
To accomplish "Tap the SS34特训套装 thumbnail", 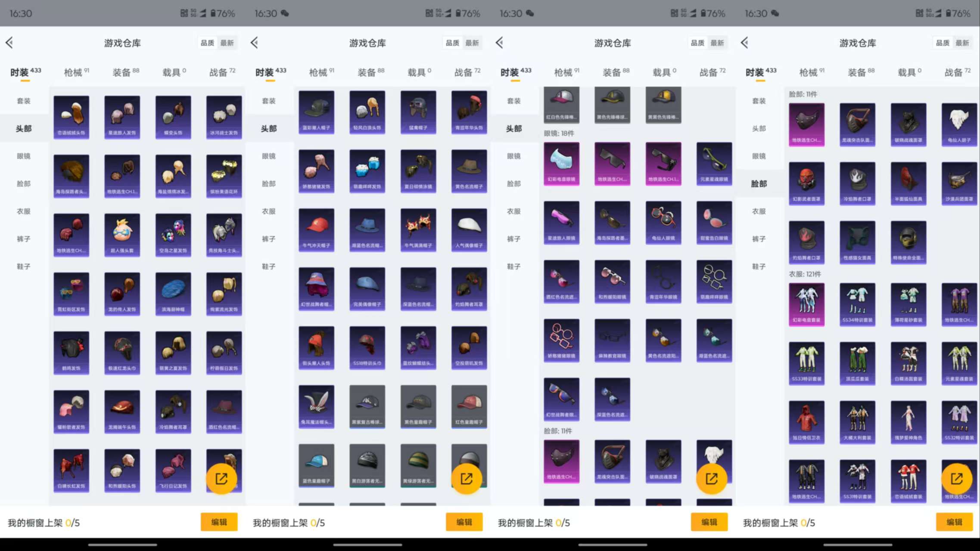I will pyautogui.click(x=857, y=305).
